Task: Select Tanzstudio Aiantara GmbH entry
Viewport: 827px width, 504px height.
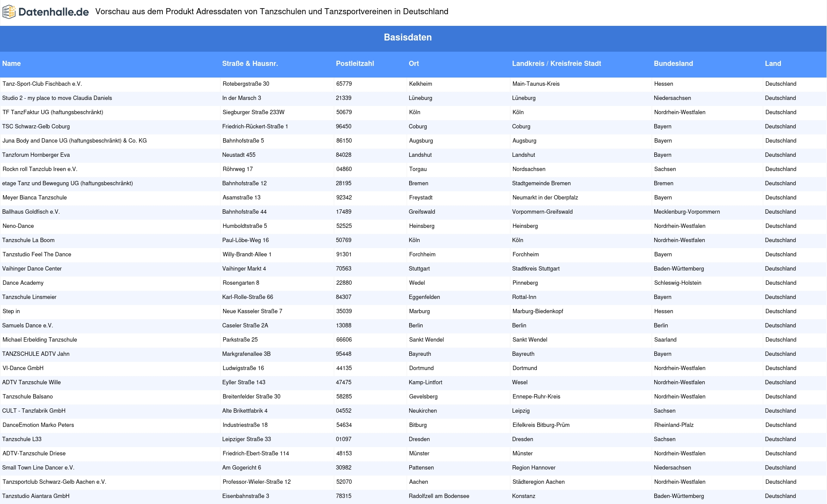Action: 36,496
